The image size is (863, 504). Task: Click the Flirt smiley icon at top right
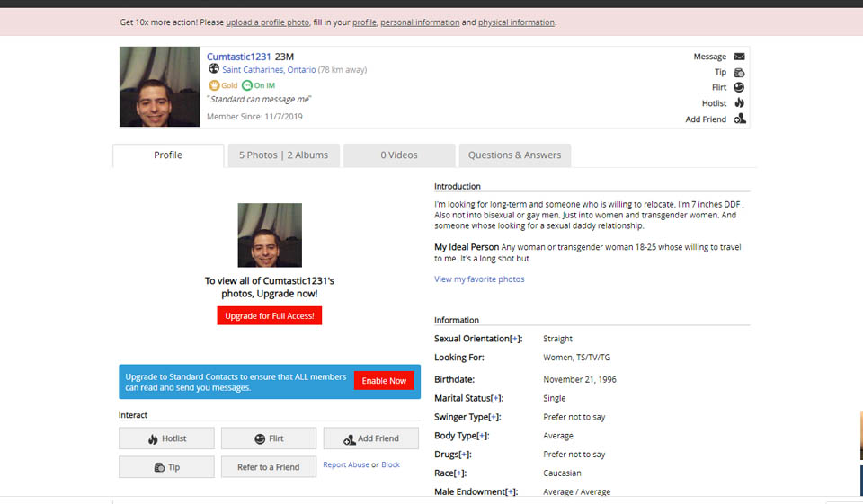click(x=739, y=88)
